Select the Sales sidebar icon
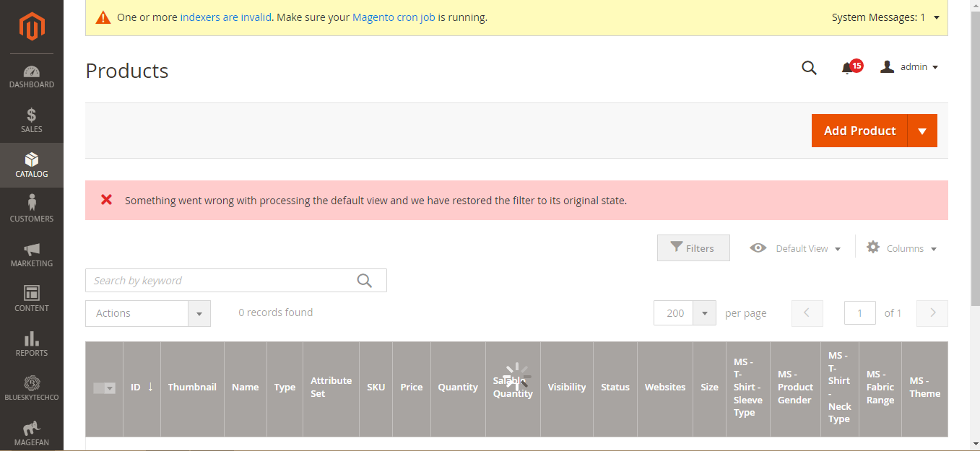This screenshot has height=451, width=980. [32, 121]
